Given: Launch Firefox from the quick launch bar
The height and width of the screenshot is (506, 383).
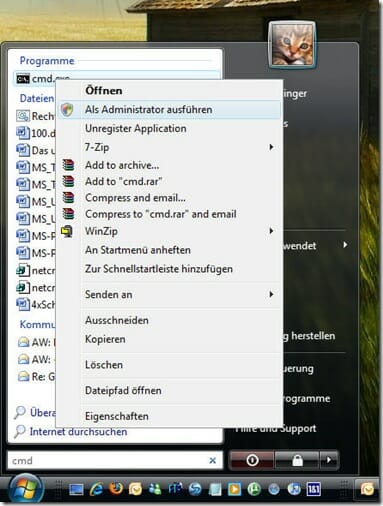Looking at the screenshot, I should pyautogui.click(x=116, y=489).
